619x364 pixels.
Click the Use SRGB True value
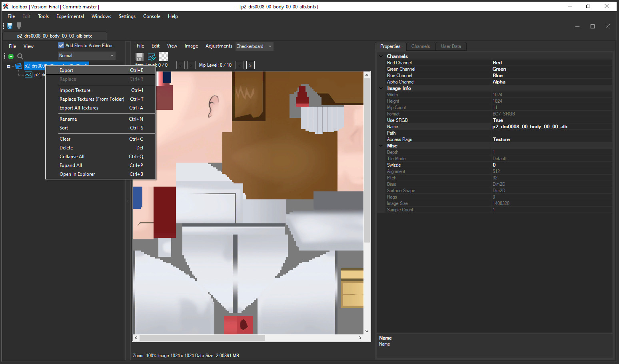tap(551, 120)
